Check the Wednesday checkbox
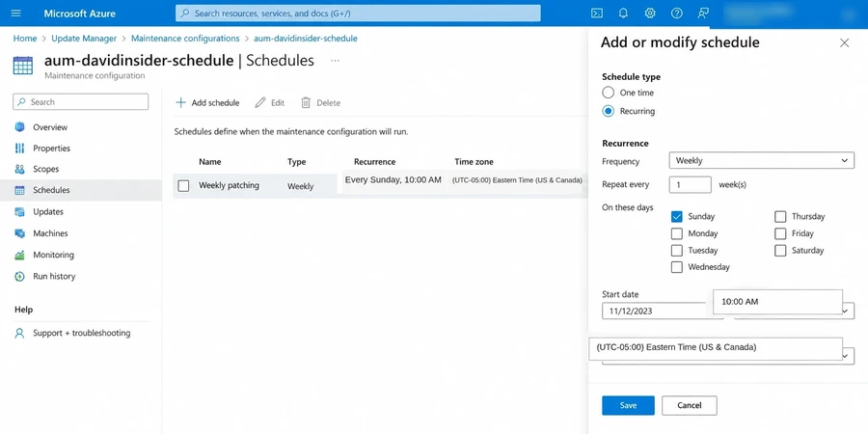The height and width of the screenshot is (434, 868). (x=676, y=267)
